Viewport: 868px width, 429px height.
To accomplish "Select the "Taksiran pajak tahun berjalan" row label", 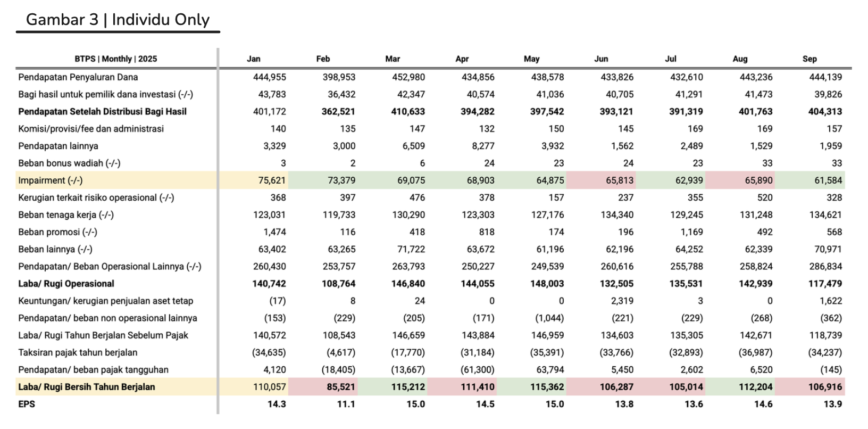I will (x=78, y=352).
